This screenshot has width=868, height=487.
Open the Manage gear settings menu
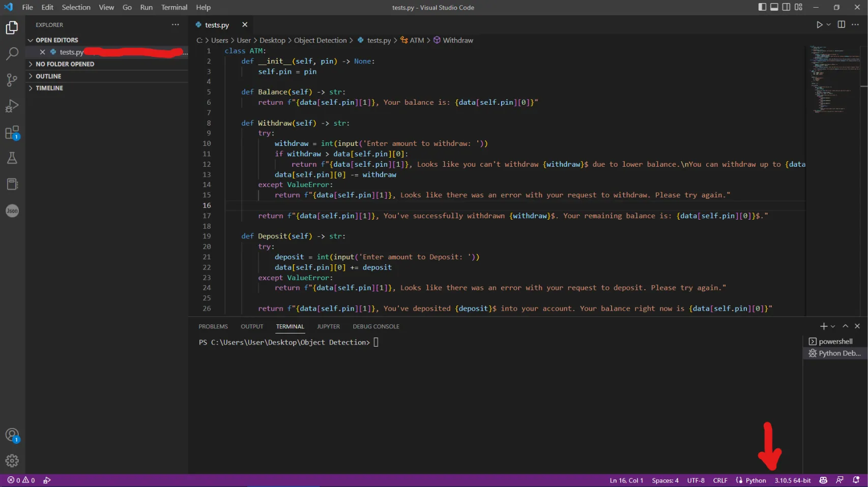(12, 461)
